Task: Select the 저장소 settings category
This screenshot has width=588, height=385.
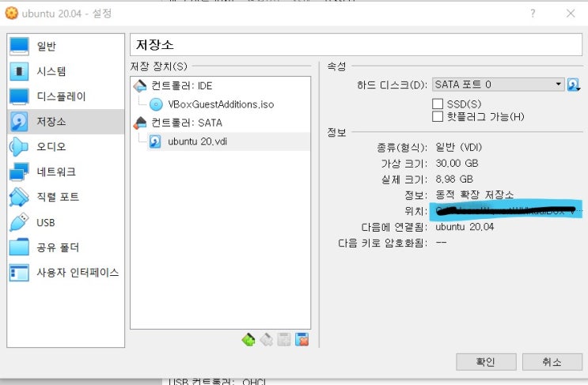Action: 66,121
